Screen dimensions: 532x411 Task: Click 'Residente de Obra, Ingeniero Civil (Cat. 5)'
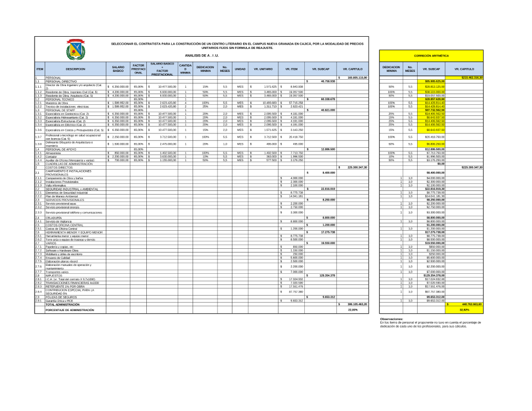tap(72, 92)
